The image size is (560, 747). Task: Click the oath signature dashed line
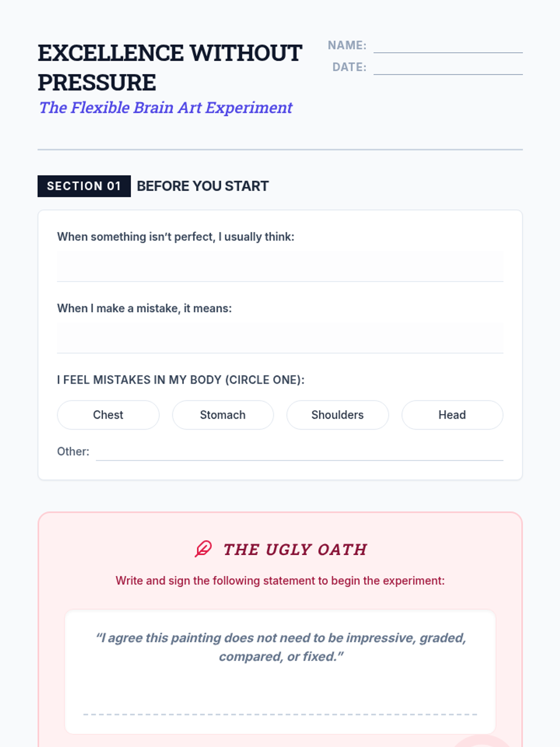[x=280, y=714]
